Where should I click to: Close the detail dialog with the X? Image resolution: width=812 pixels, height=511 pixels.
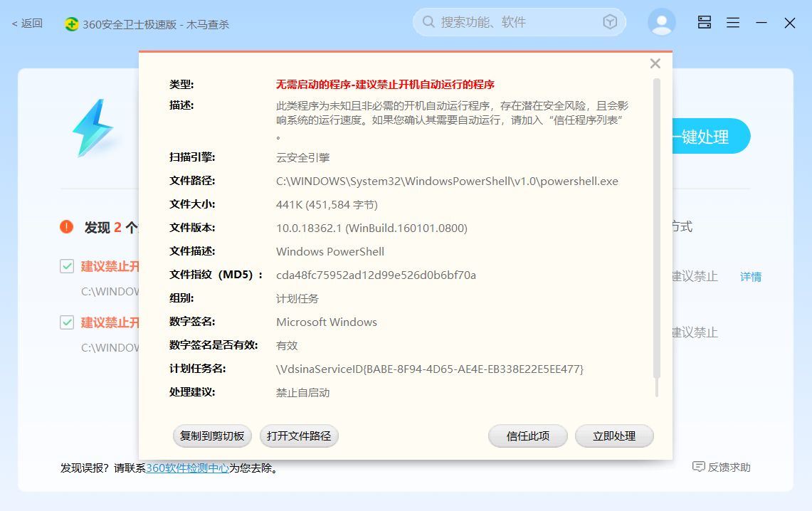[x=655, y=63]
